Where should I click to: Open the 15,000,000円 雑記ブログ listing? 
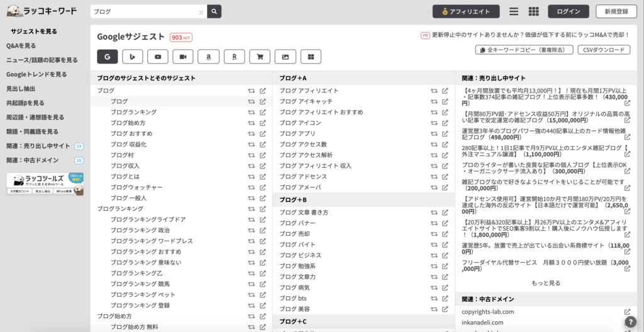point(546,117)
